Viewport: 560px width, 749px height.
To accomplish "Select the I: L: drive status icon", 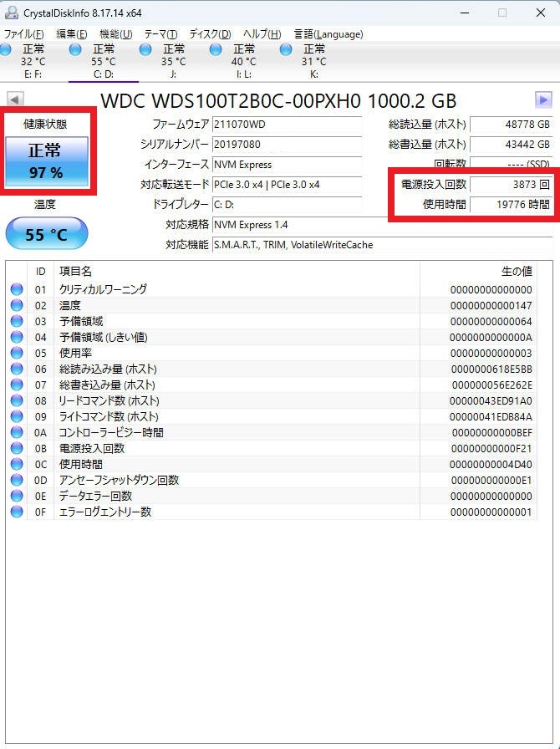I will (216, 50).
